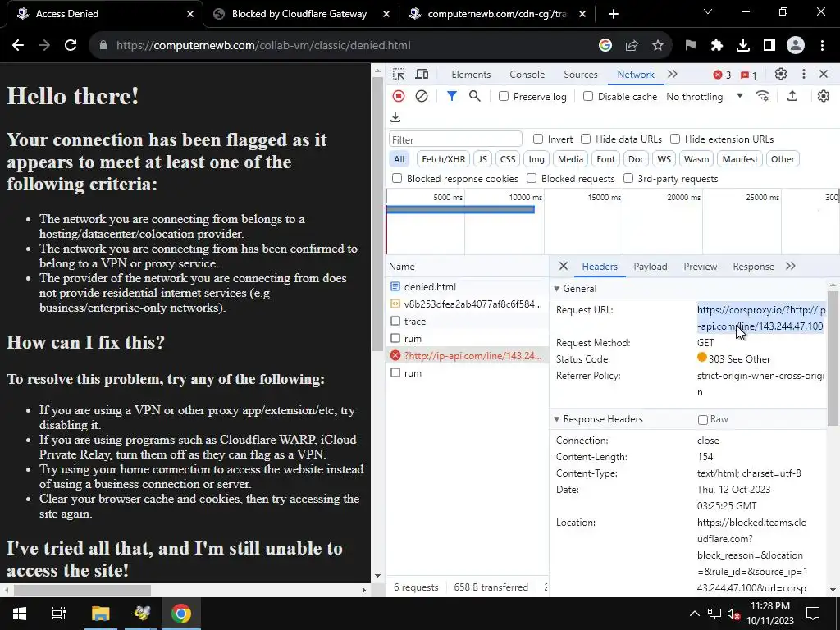Image resolution: width=840 pixels, height=630 pixels.
Task: Import HAR file upload icon
Action: point(792,96)
